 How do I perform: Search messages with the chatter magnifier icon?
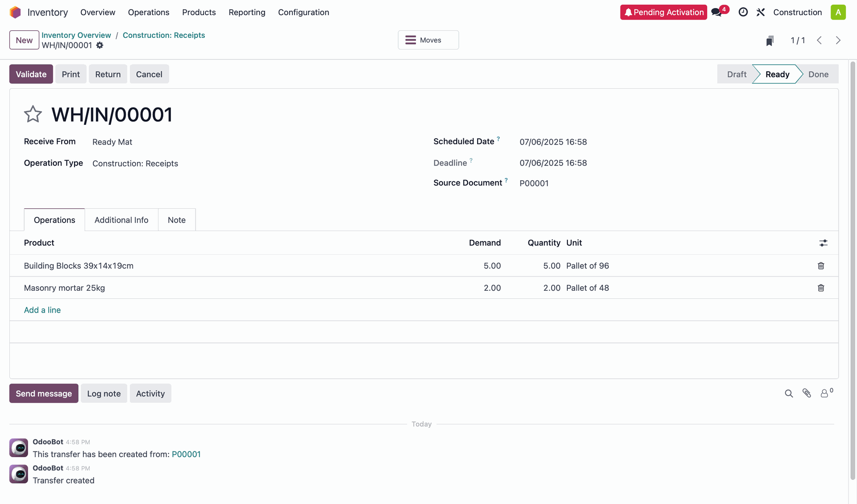point(789,393)
